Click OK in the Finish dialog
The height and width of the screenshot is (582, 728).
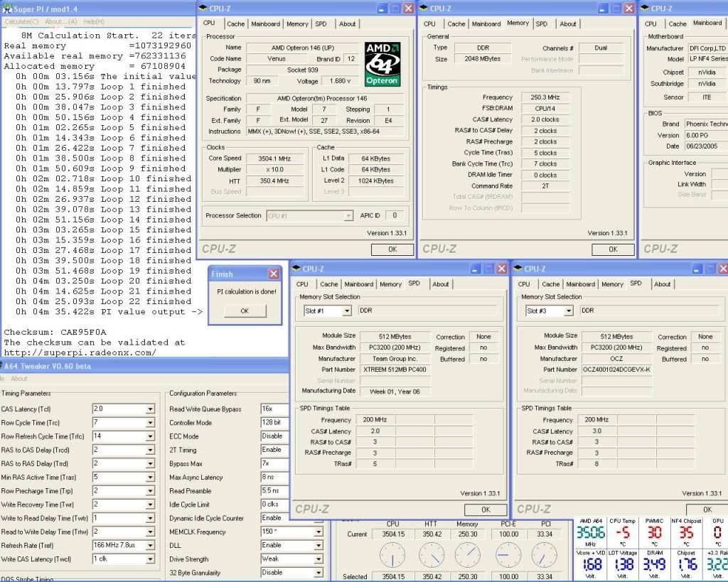coord(245,311)
